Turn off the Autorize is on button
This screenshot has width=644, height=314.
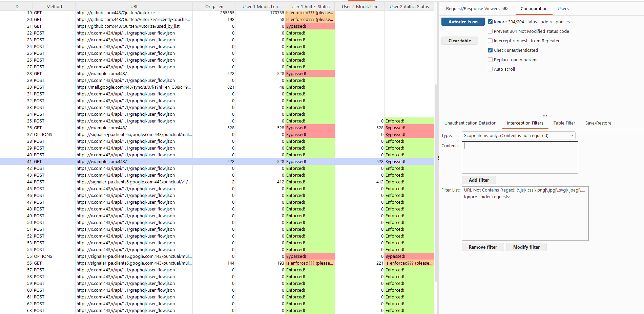pos(463,22)
